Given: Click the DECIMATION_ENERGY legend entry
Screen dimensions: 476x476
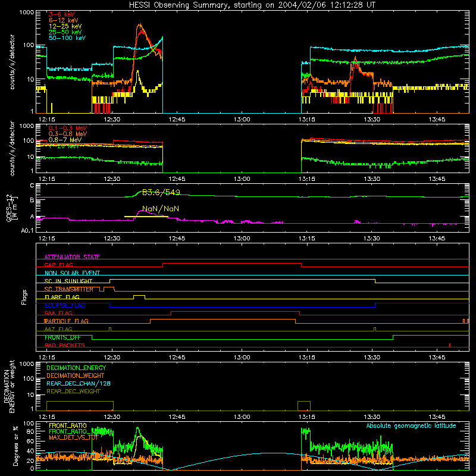Looking at the screenshot, I should (76, 368).
